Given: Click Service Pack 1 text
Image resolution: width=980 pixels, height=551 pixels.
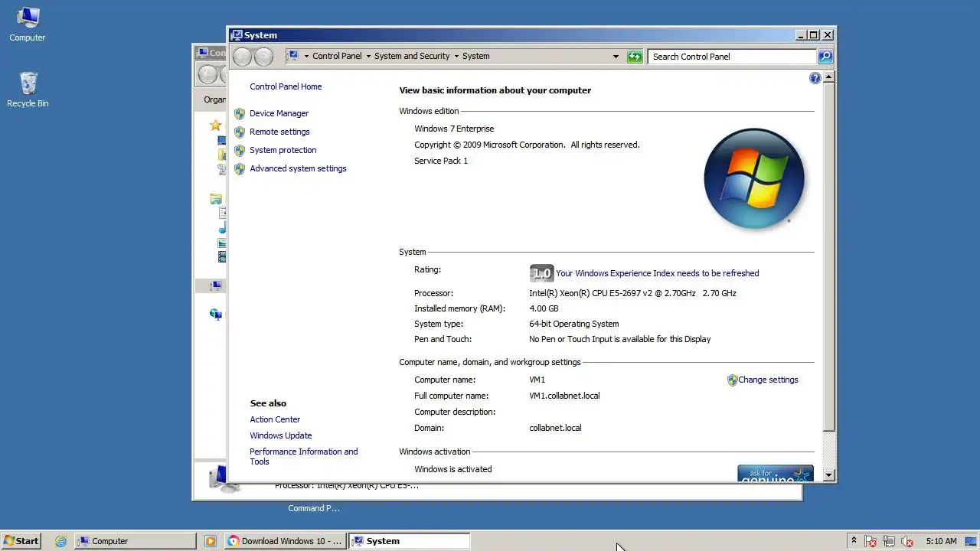Looking at the screenshot, I should click(x=441, y=161).
